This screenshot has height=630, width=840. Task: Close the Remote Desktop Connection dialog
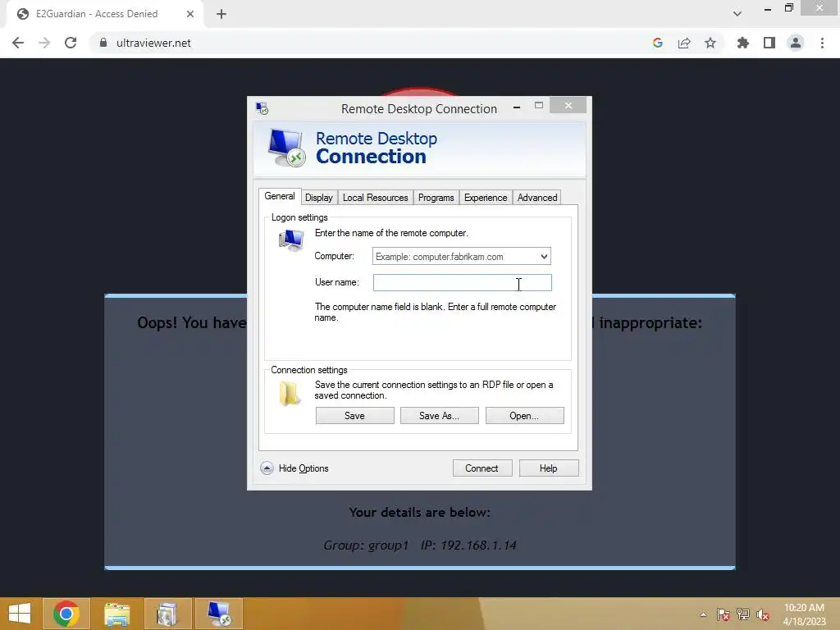[x=568, y=106]
